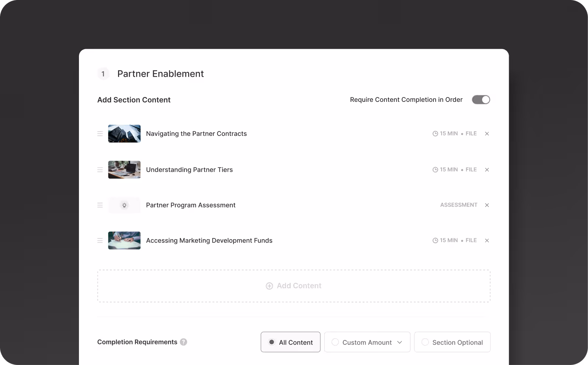588x365 pixels.
Task: Click the Completion Requirements label
Action: click(137, 342)
